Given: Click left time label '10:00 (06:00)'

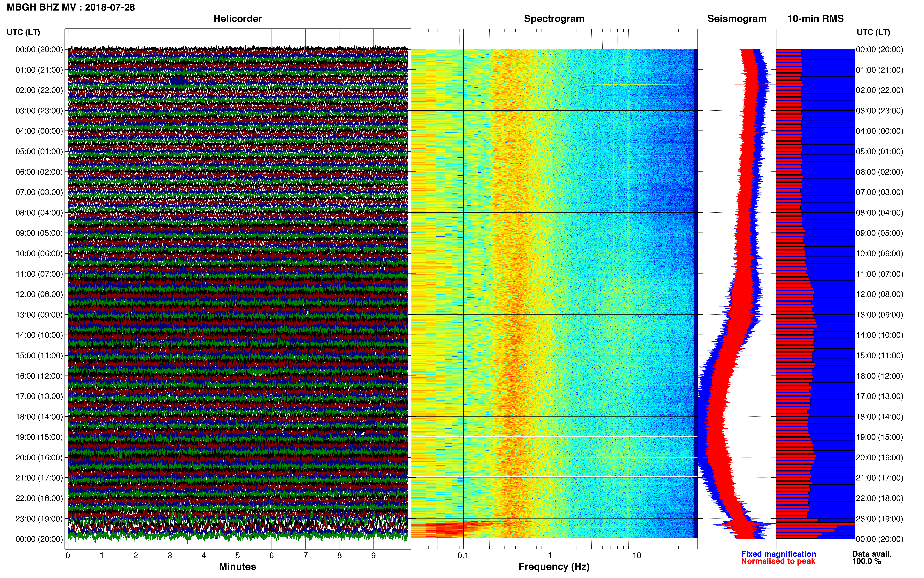Looking at the screenshot, I should coord(39,253).
